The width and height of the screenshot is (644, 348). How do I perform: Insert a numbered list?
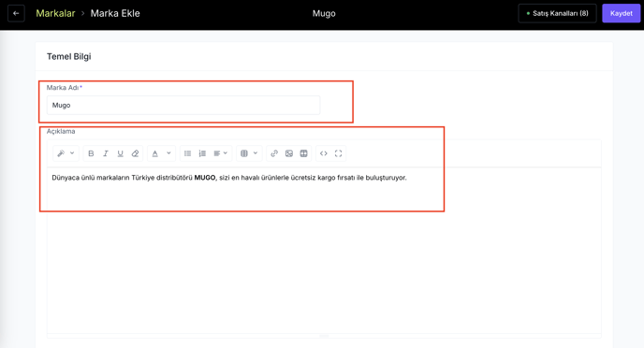coord(202,153)
